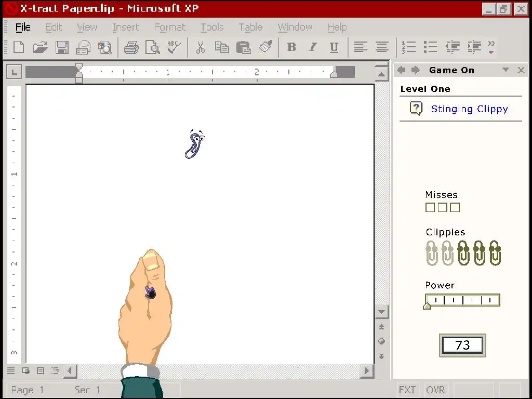532x399 pixels.
Task: Click the task pane forward arrow
Action: click(x=415, y=70)
